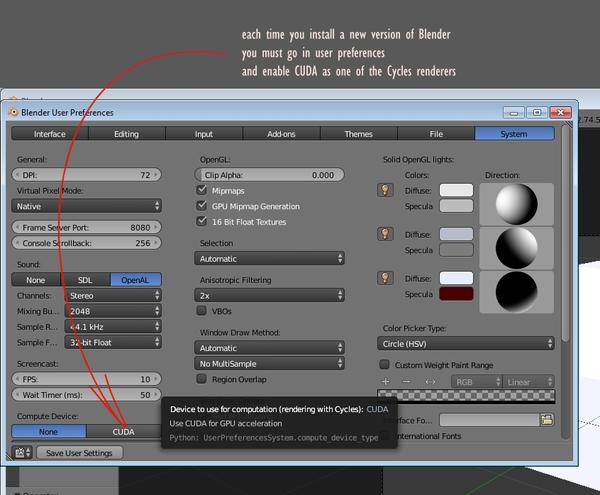Enable the VBOs checkbox
The width and height of the screenshot is (600, 495).
pyautogui.click(x=201, y=310)
